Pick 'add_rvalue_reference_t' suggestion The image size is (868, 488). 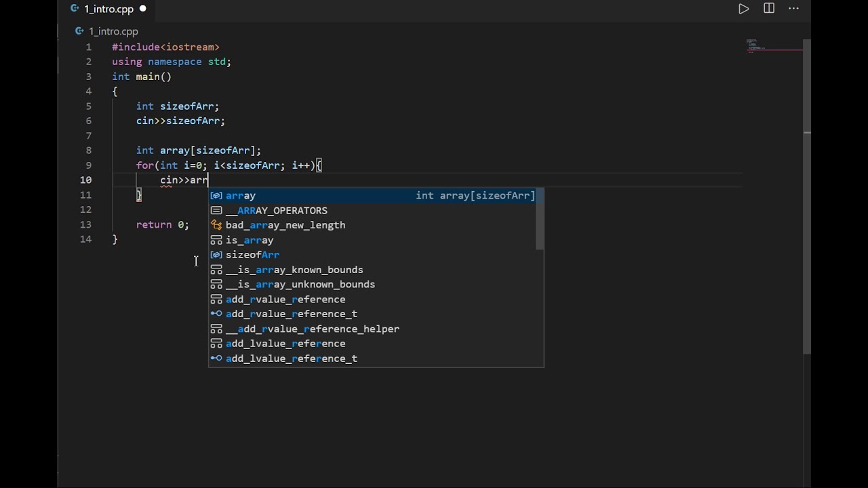[x=291, y=314]
